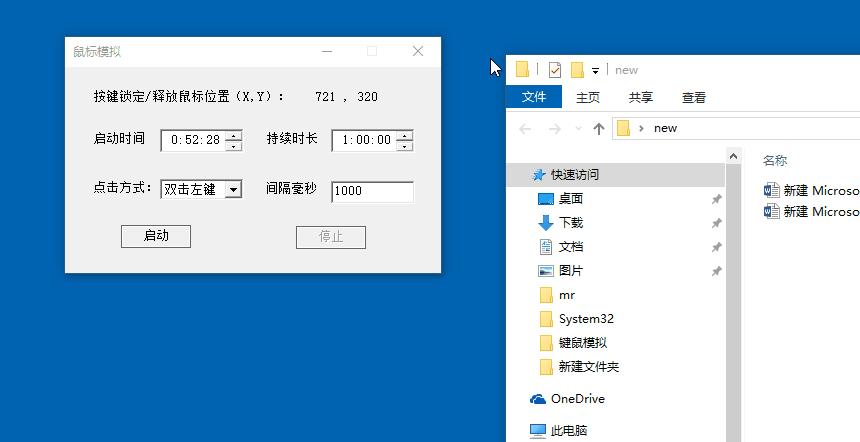860x442 pixels.
Task: Click the pin icon beside 图片
Action: [x=716, y=271]
